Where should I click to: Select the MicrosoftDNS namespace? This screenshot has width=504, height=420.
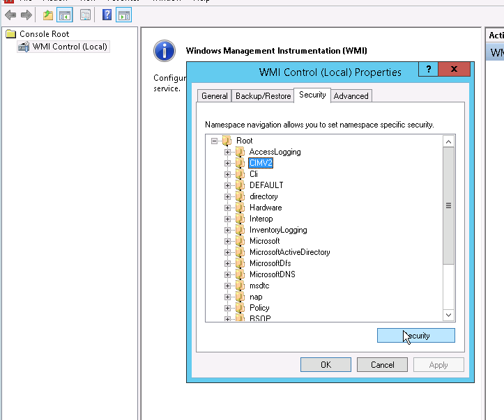[273, 274]
